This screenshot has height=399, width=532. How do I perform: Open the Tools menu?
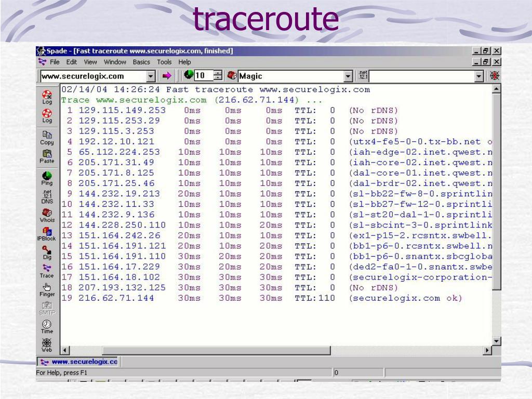point(164,62)
